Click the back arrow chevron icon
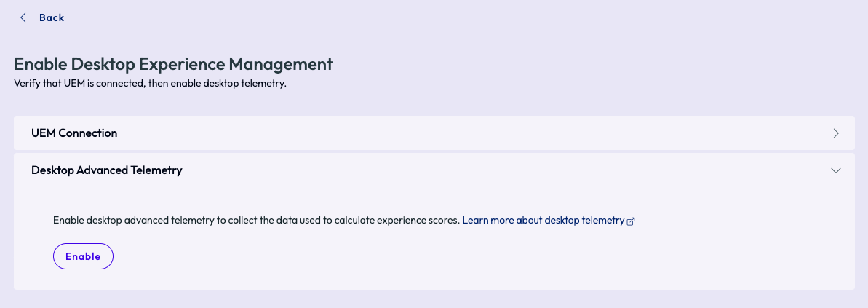This screenshot has width=868, height=308. point(23,17)
